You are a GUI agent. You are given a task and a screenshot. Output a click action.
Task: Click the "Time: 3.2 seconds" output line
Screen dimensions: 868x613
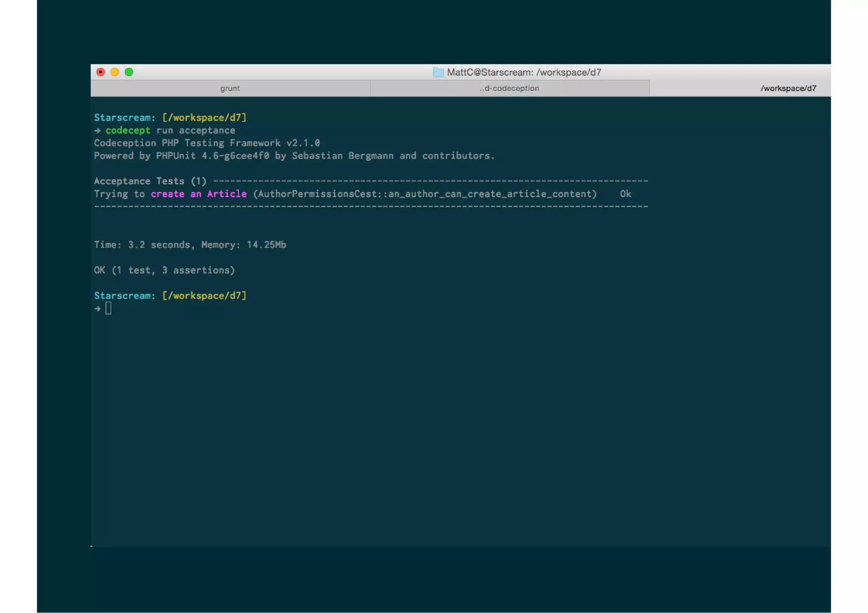[189, 245]
